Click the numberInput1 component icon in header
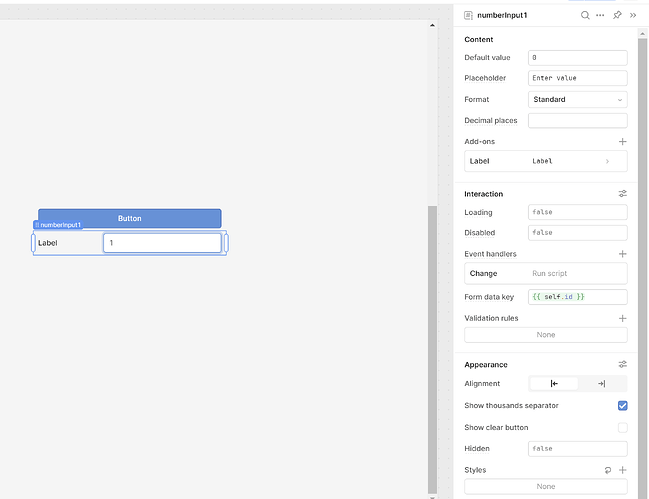The height and width of the screenshot is (499, 649). [x=468, y=15]
